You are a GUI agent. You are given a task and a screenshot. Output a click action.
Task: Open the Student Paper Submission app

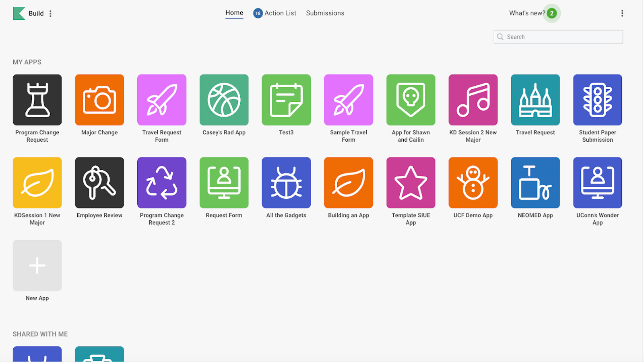(597, 99)
